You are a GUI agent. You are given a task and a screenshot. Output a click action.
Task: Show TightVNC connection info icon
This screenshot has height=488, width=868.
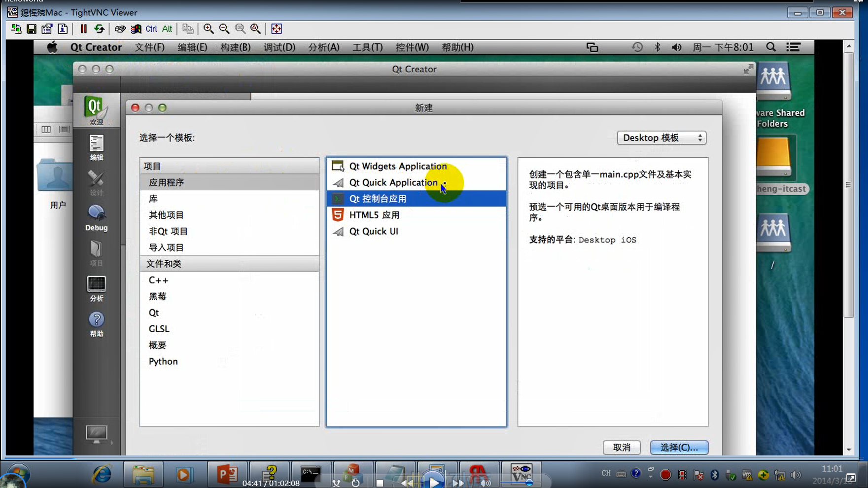[x=63, y=29]
